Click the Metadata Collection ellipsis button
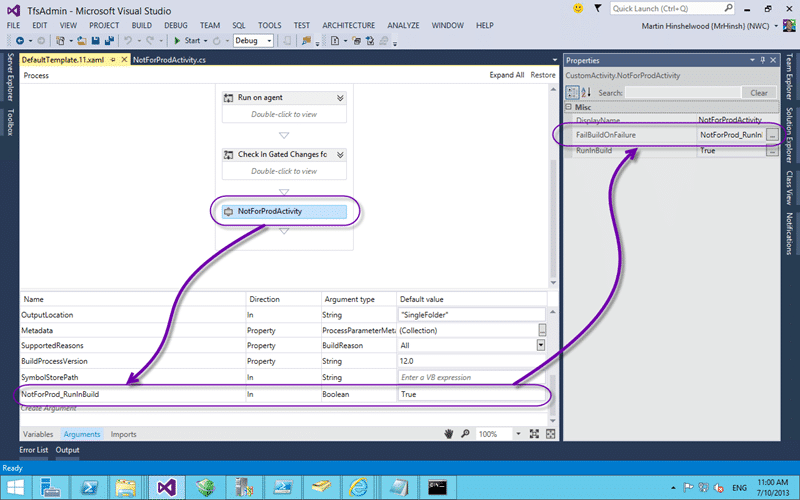Screen dimensions: 800x500 (x=542, y=330)
